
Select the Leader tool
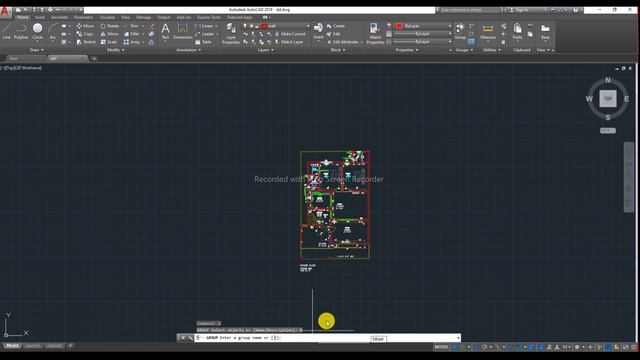pos(205,34)
